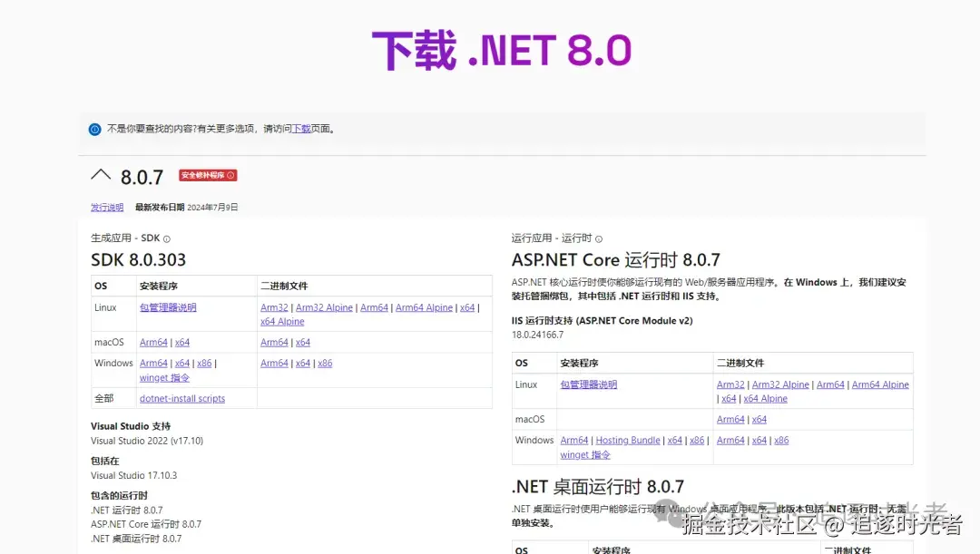Click the '.NET 桌面运行时 8.0.7' heading

(597, 487)
